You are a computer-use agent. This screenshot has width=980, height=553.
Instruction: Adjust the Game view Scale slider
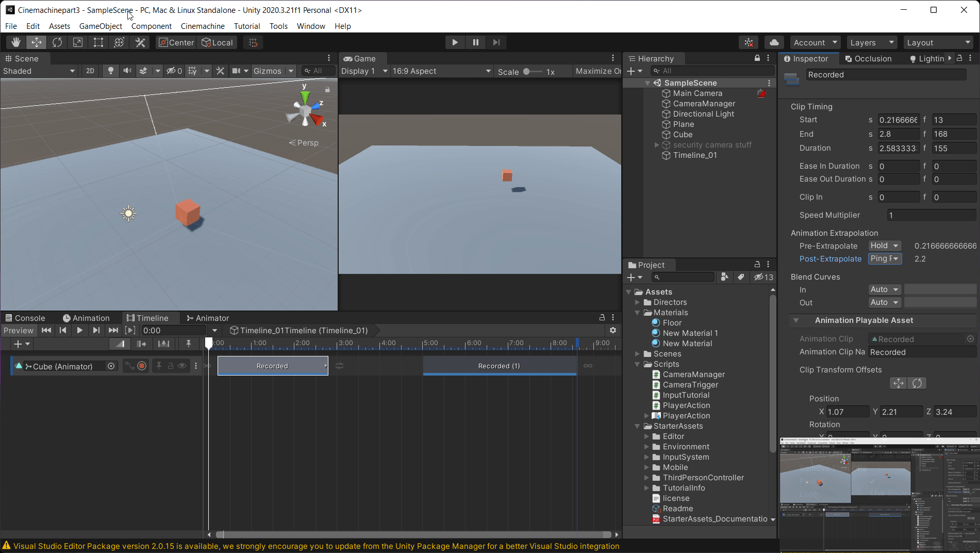pyautogui.click(x=533, y=72)
